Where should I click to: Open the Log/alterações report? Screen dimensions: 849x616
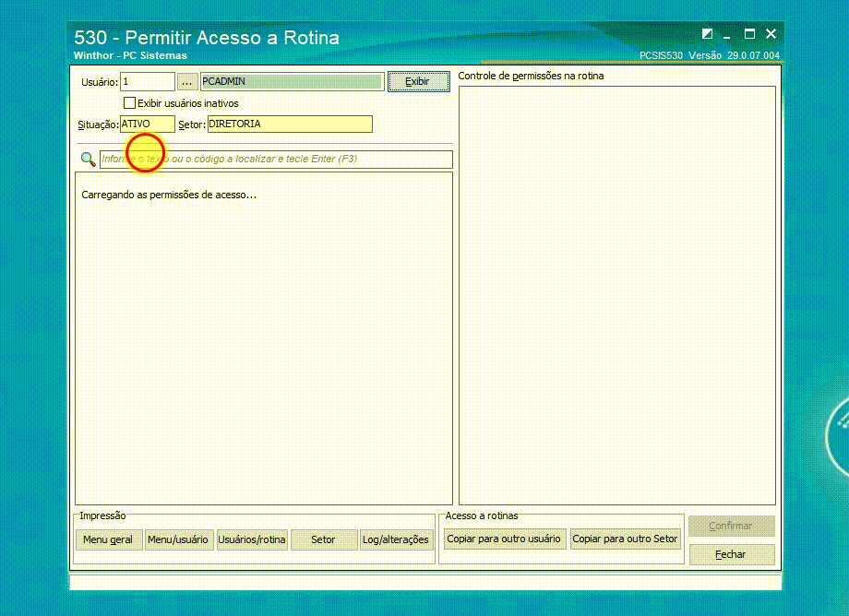tap(396, 539)
